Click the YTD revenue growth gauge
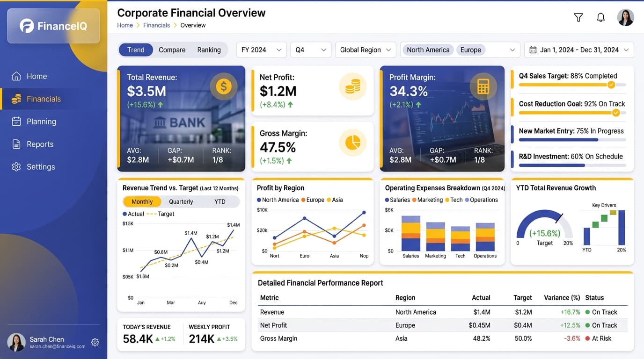The height and width of the screenshot is (359, 644). tap(545, 224)
